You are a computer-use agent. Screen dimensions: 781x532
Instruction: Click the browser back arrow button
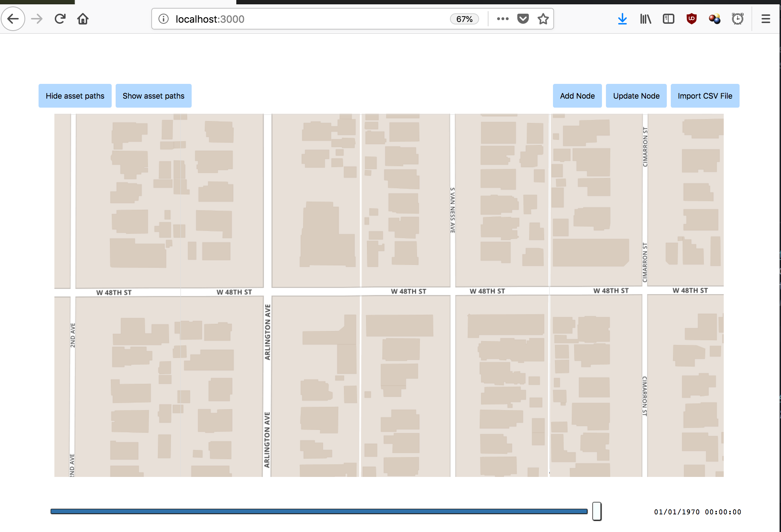tap(13, 19)
